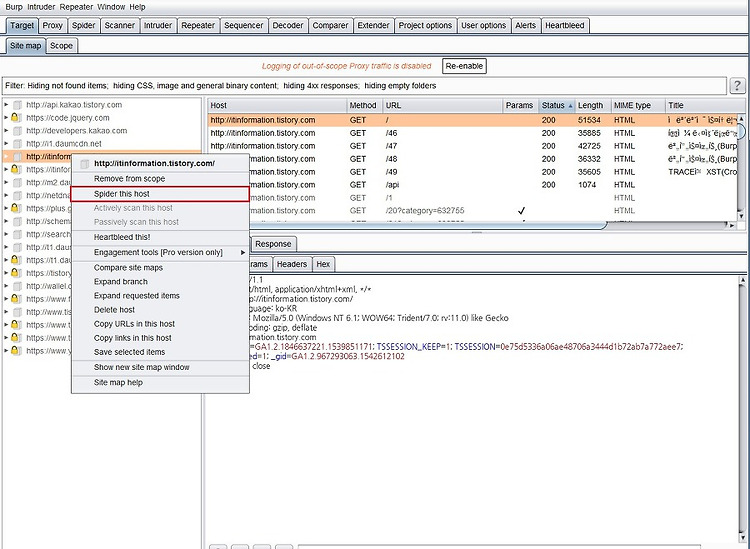Choose Save selected items
Image resolution: width=750 pixels, height=549 pixels.
[160, 352]
